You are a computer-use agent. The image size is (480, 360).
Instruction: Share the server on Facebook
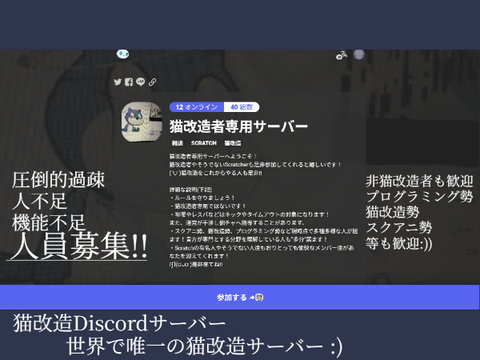(x=129, y=82)
